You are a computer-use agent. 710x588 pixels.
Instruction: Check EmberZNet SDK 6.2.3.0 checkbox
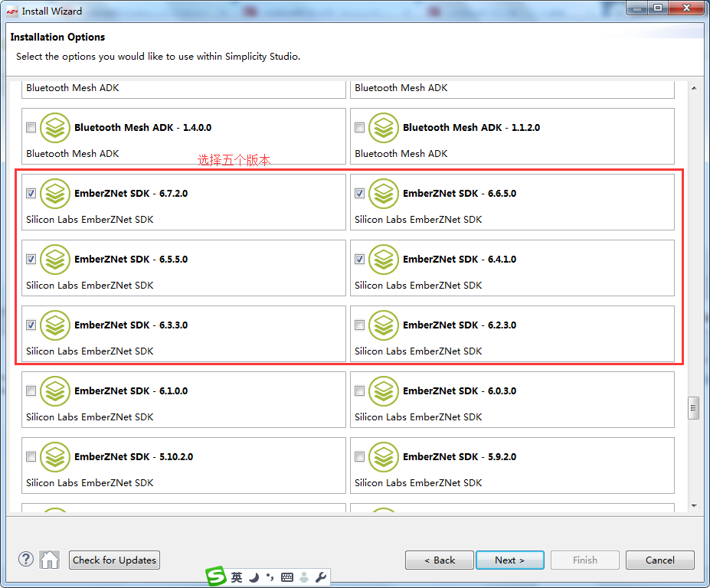point(359,325)
